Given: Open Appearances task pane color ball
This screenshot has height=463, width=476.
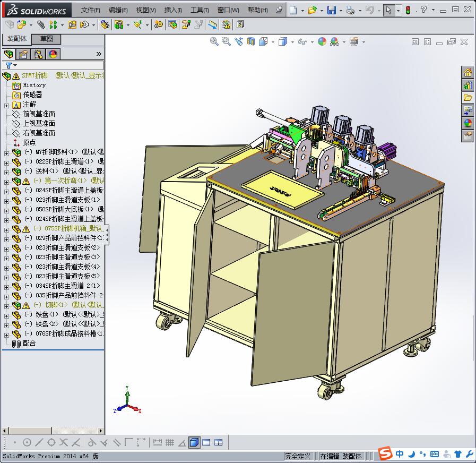Looking at the screenshot, I should pyautogui.click(x=468, y=123).
